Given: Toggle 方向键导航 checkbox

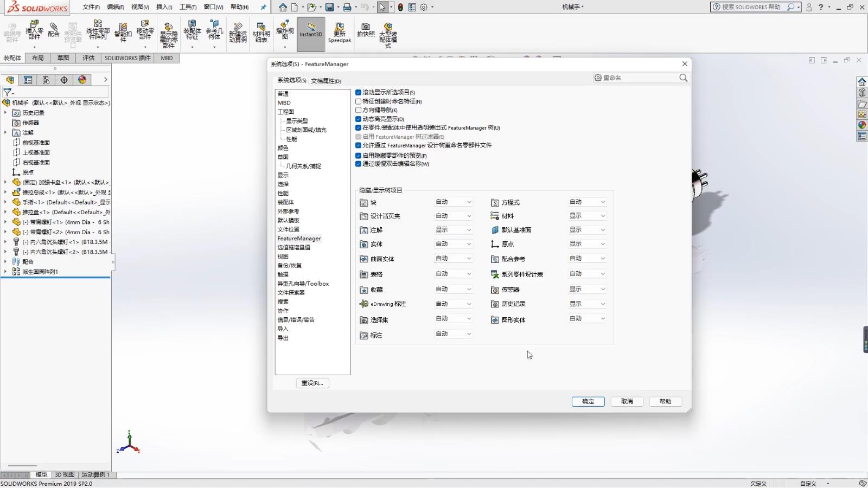Looking at the screenshot, I should pos(358,110).
